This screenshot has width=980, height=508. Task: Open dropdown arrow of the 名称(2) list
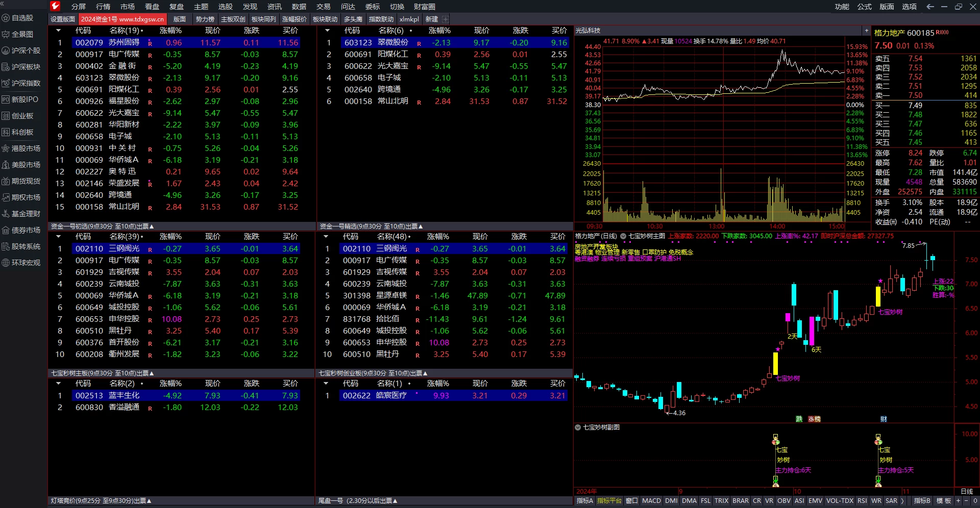tap(58, 384)
